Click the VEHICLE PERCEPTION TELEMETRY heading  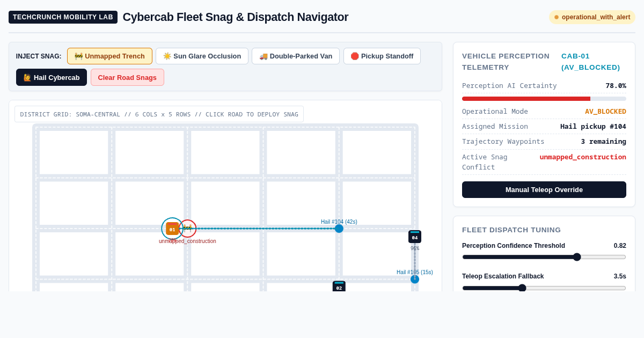click(506, 62)
